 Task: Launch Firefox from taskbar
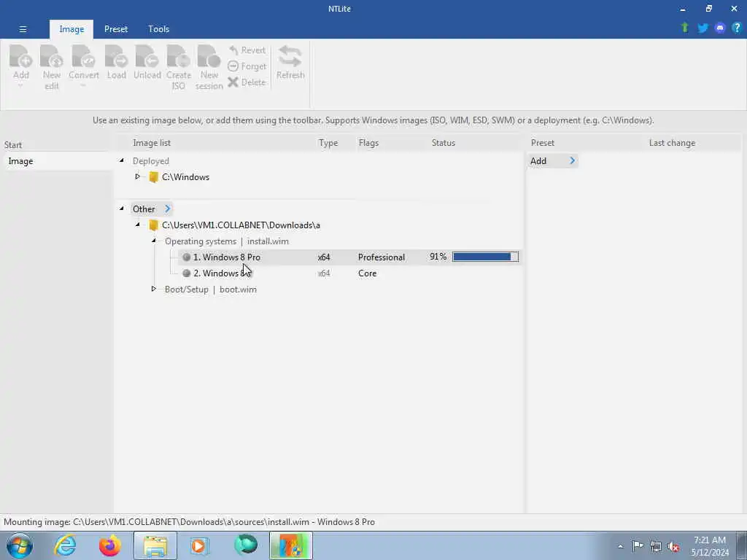[x=109, y=545]
